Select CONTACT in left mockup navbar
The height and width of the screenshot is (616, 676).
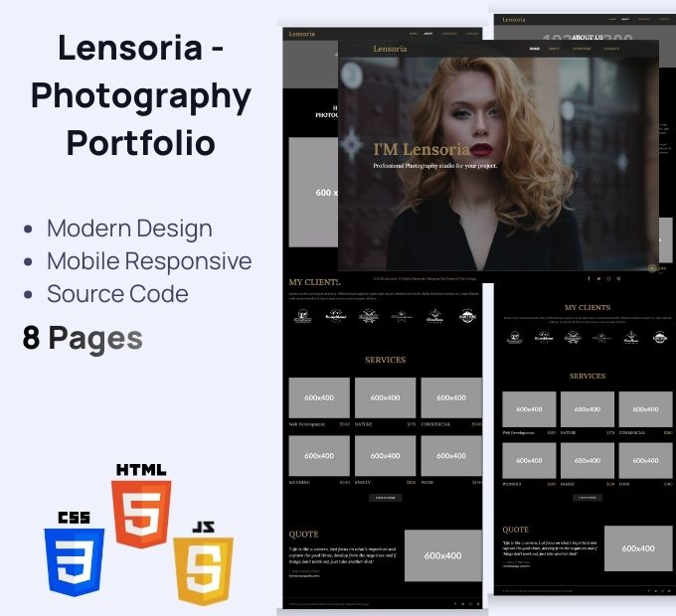coord(472,34)
